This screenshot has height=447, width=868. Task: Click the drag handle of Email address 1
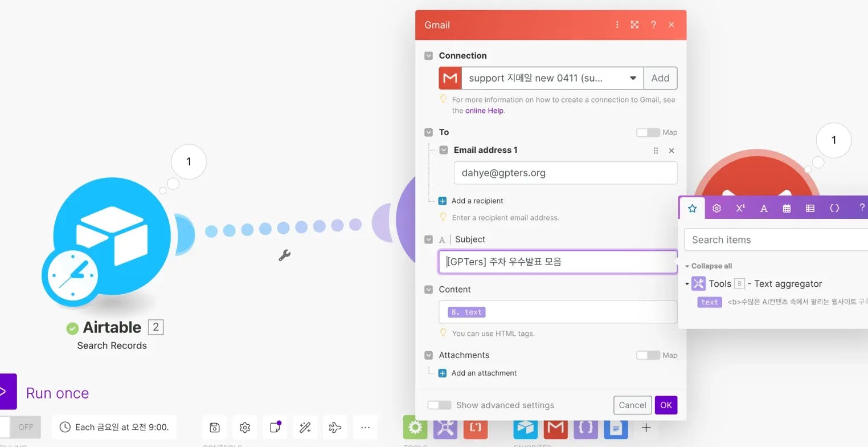tap(656, 151)
